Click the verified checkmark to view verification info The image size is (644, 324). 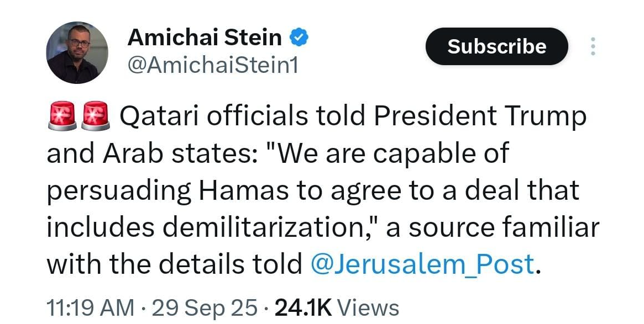[x=299, y=36]
